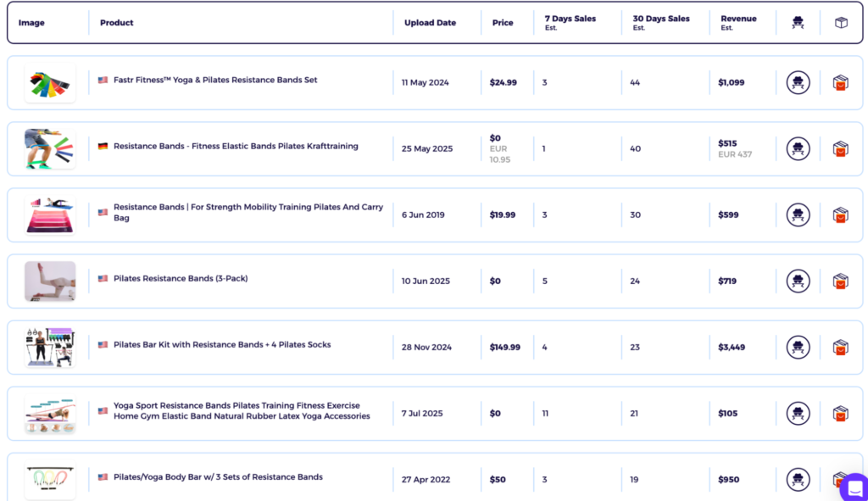Click upload date 27 Apr 2022
Screen dimensions: 868x501
[426, 480]
